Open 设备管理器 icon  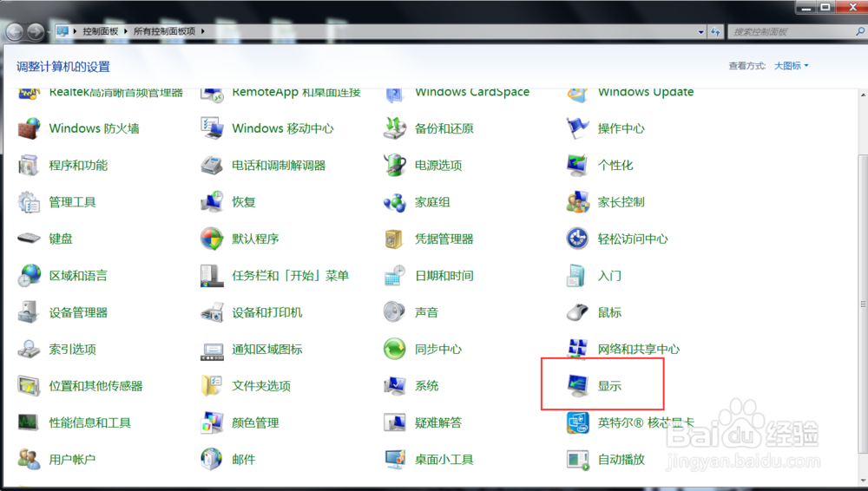pos(29,312)
